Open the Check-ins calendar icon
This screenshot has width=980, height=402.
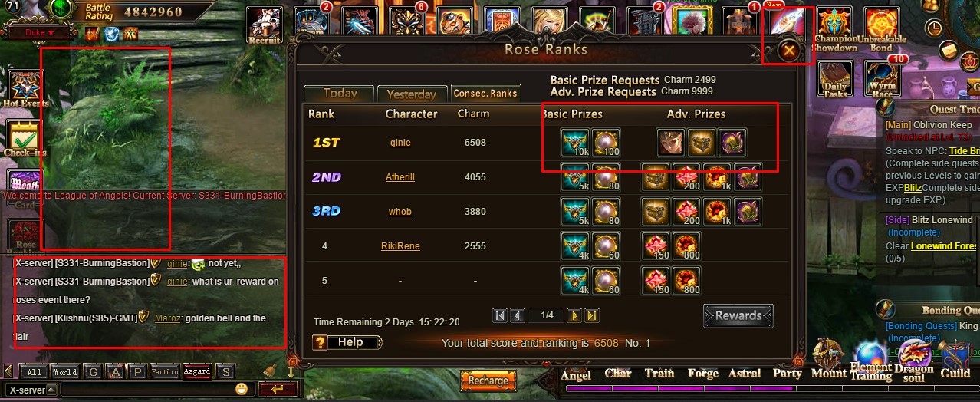[x=25, y=138]
